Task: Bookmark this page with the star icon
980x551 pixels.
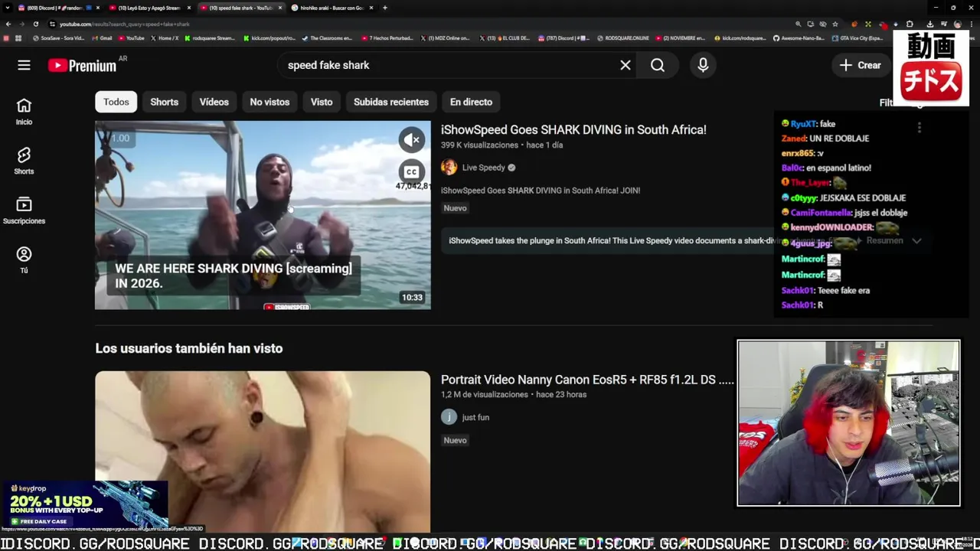Action: point(835,24)
